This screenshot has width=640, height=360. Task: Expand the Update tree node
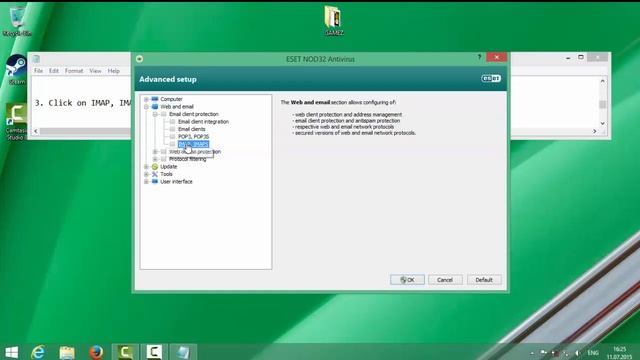click(146, 167)
